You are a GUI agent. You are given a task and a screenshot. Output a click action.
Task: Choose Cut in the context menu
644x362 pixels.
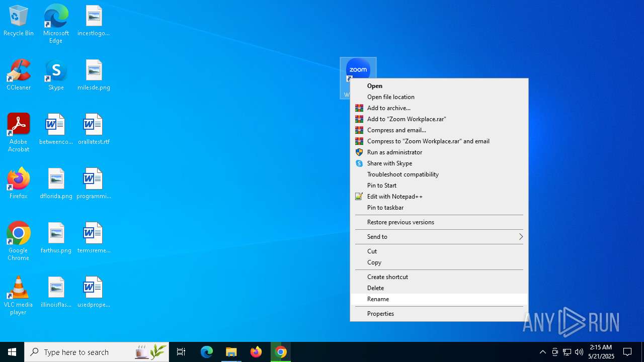tap(439, 251)
